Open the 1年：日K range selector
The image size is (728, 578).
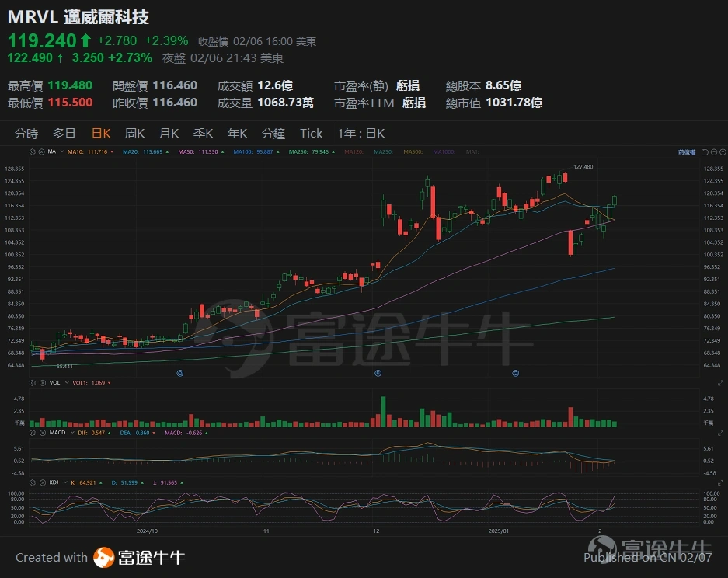click(361, 134)
